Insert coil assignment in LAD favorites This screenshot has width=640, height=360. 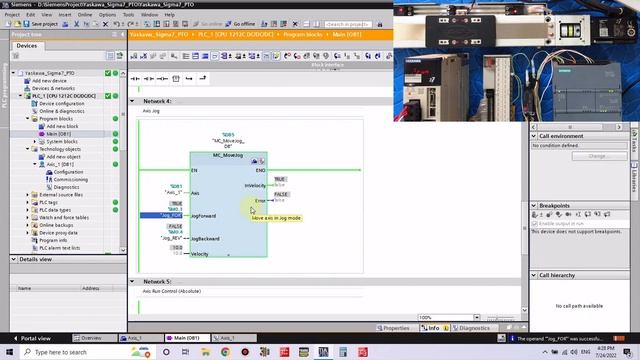tap(162, 78)
